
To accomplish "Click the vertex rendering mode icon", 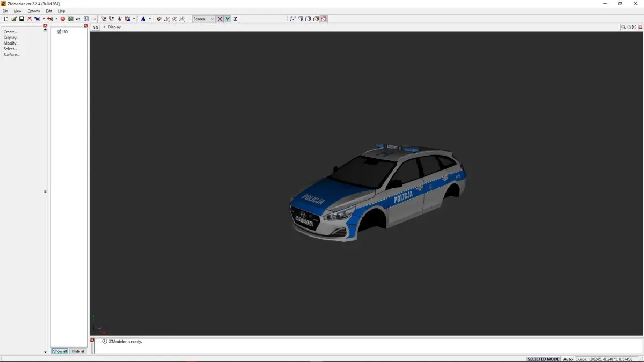I will pos(292,19).
